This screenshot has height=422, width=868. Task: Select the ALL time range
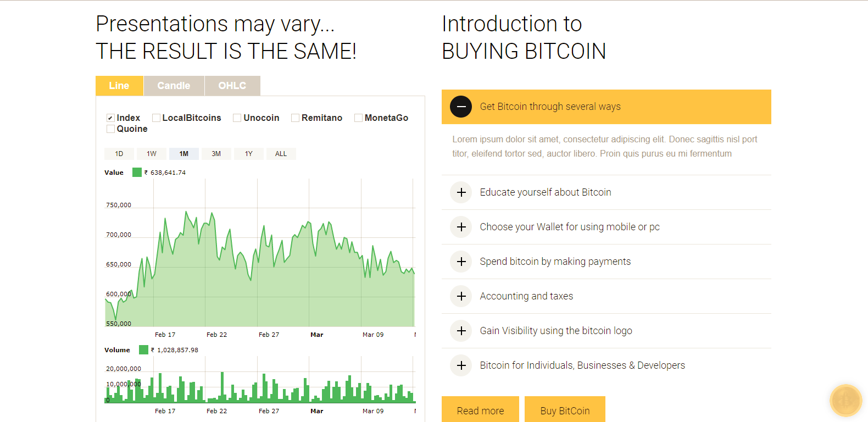click(x=281, y=154)
